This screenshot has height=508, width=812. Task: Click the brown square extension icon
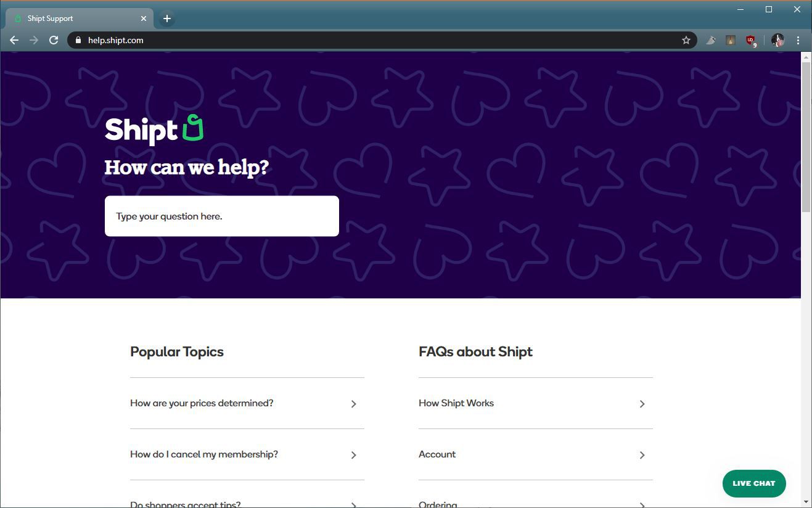(731, 40)
